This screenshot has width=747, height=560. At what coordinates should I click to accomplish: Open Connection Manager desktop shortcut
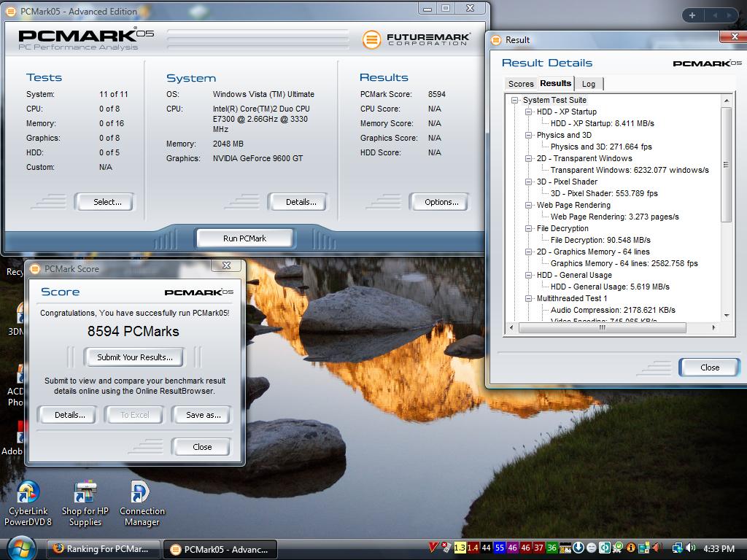click(142, 503)
